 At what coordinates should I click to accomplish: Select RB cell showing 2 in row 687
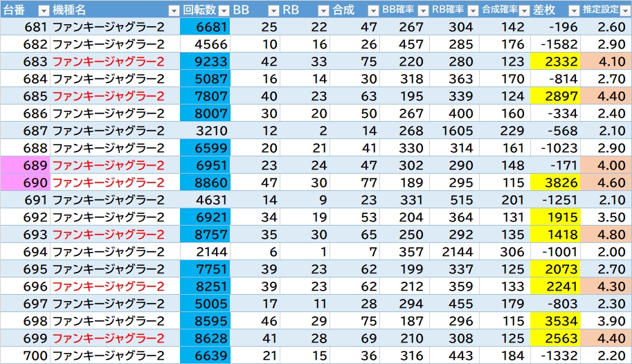coord(305,131)
